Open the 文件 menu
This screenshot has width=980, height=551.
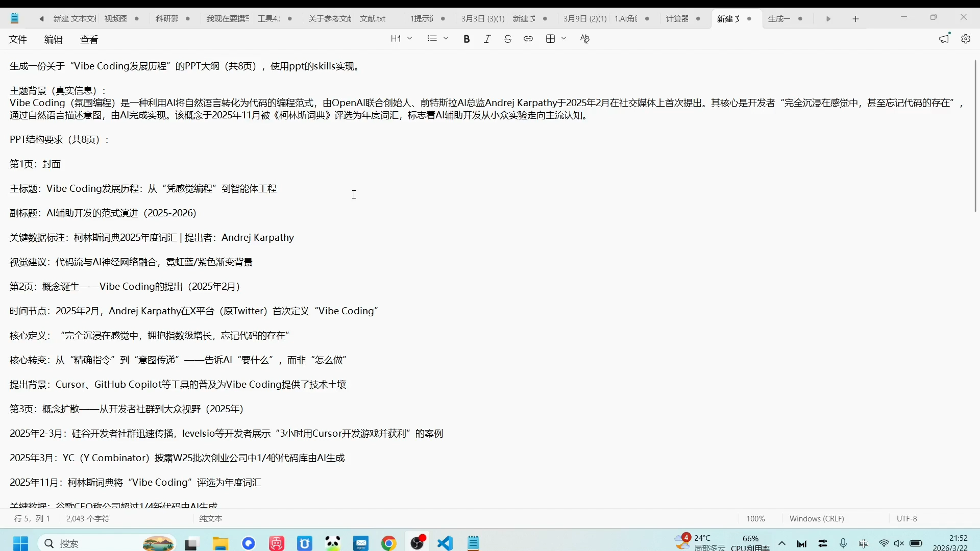click(x=18, y=39)
